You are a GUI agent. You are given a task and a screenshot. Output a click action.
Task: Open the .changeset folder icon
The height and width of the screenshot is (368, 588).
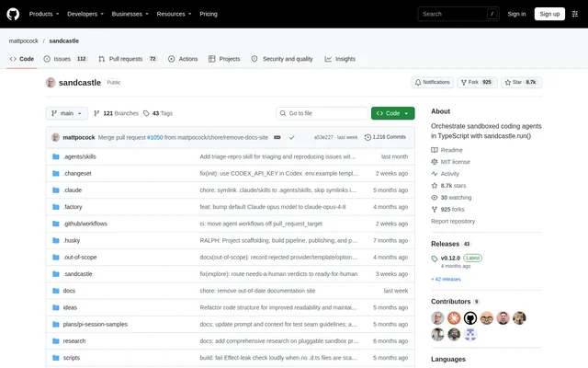click(x=56, y=174)
